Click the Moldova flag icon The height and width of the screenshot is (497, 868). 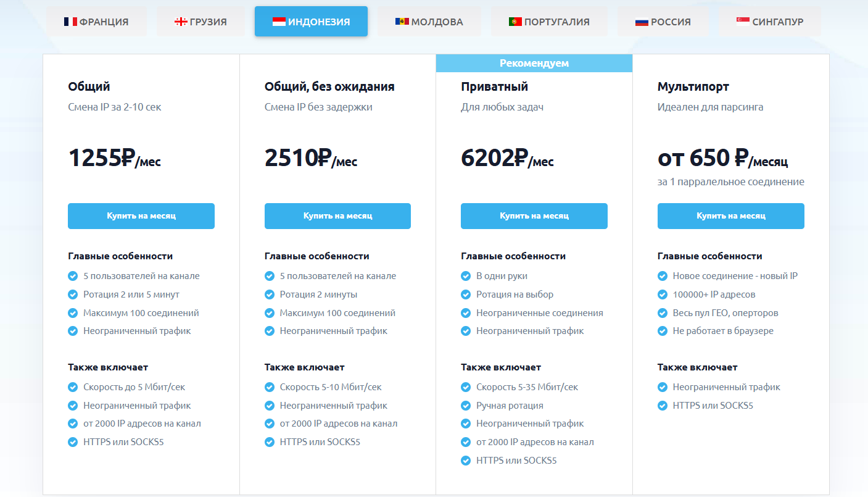click(402, 22)
